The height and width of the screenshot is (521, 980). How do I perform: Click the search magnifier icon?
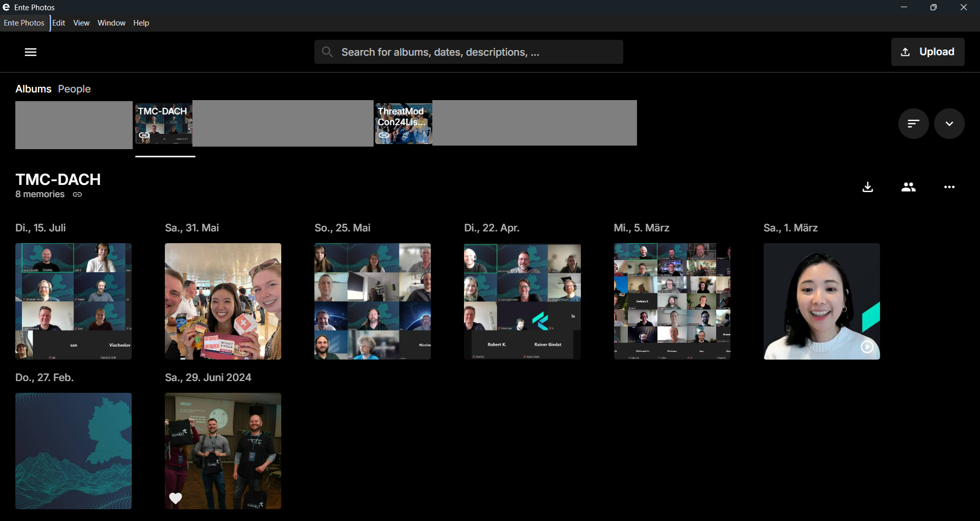pos(327,52)
